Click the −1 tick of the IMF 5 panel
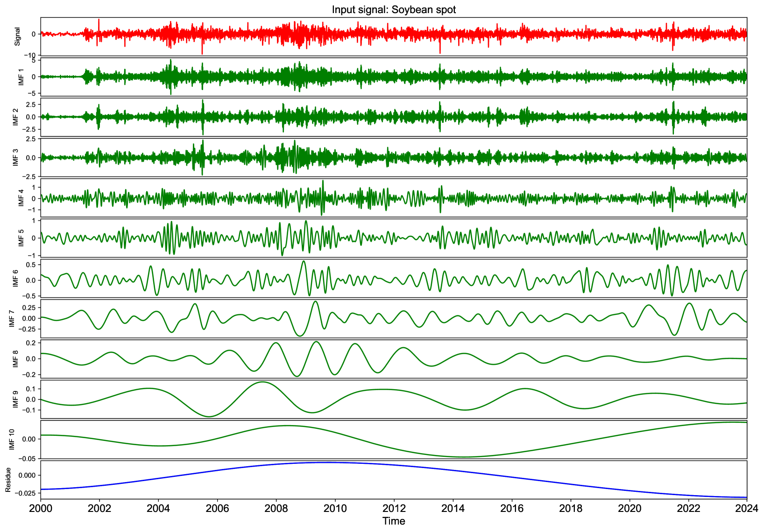764x532 pixels. (32, 255)
